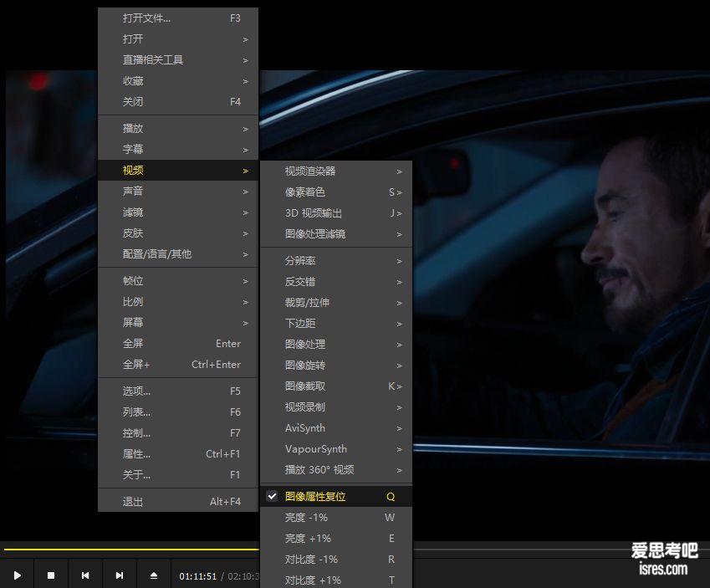
Task: Select highlighted 视频 menu item
Action: [178, 171]
